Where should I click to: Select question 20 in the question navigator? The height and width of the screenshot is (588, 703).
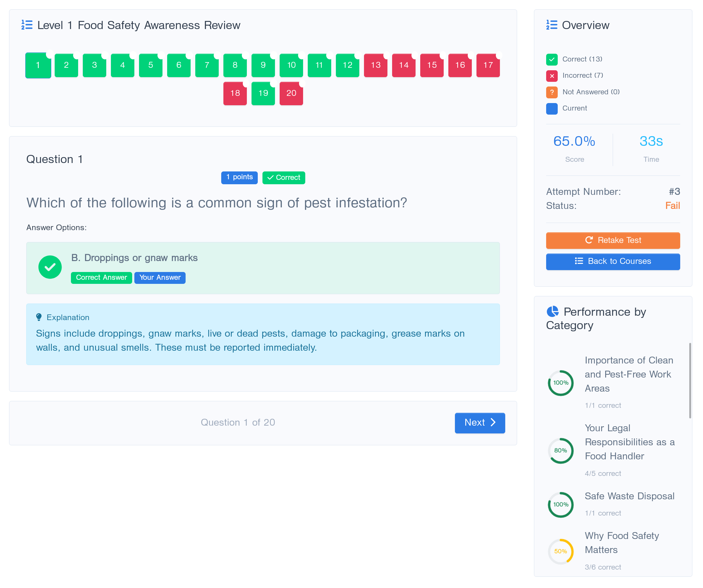pyautogui.click(x=291, y=93)
